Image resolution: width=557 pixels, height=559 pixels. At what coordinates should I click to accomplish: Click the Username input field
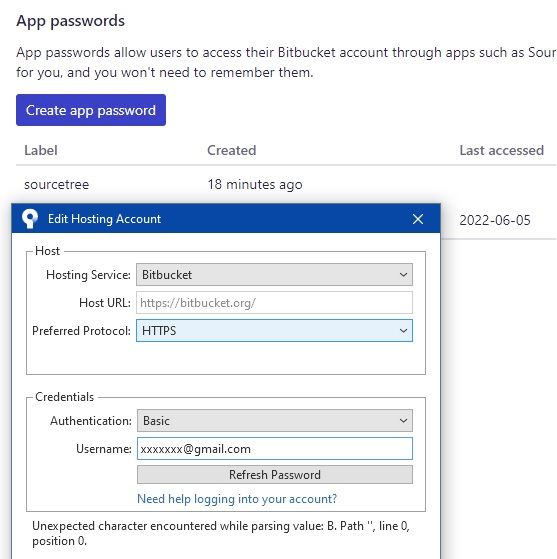click(275, 448)
